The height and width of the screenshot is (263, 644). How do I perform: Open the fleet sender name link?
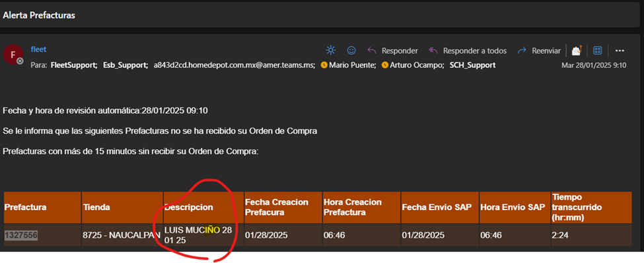(38, 50)
